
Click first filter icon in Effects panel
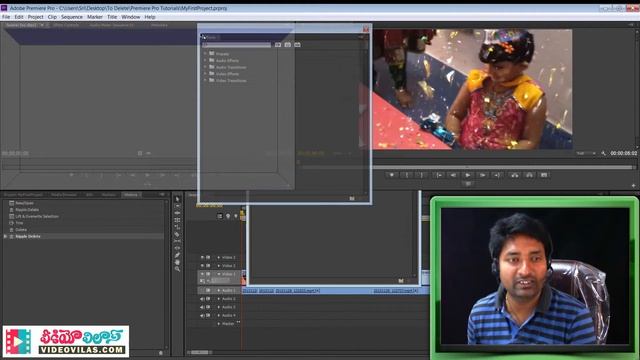[278, 45]
